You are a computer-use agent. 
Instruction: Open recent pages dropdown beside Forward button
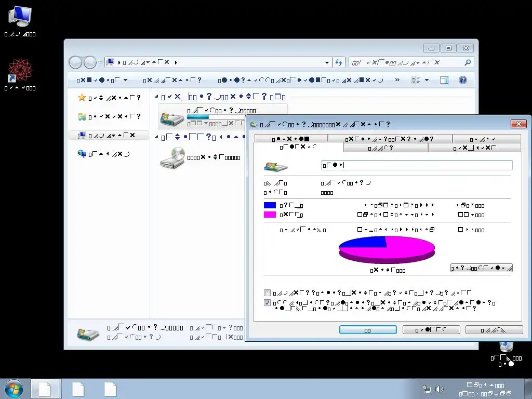pyautogui.click(x=100, y=63)
